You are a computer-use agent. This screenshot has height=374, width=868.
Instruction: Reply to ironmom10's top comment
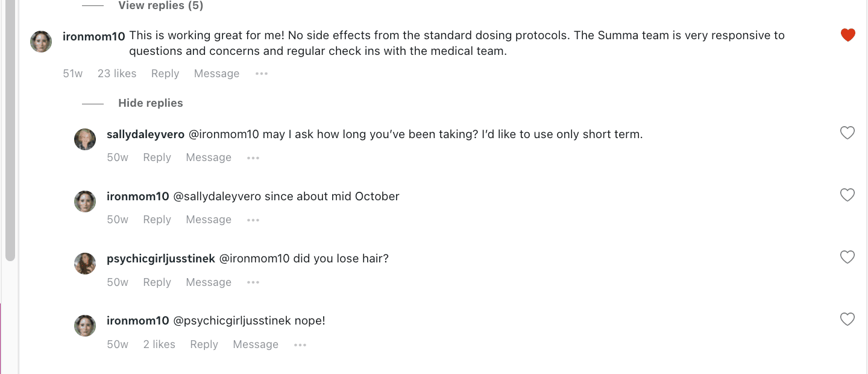[165, 73]
